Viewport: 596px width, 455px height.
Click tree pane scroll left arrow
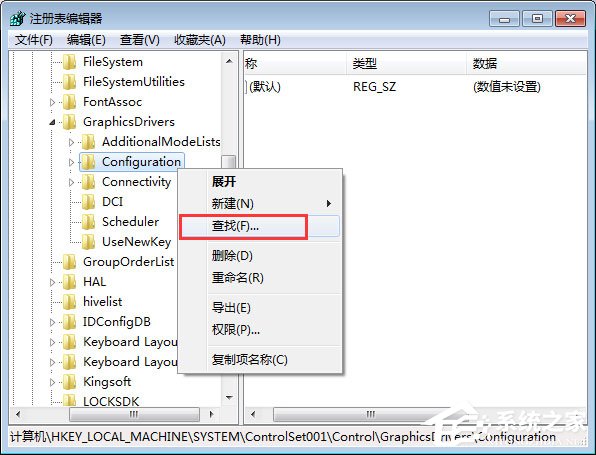coord(18,414)
